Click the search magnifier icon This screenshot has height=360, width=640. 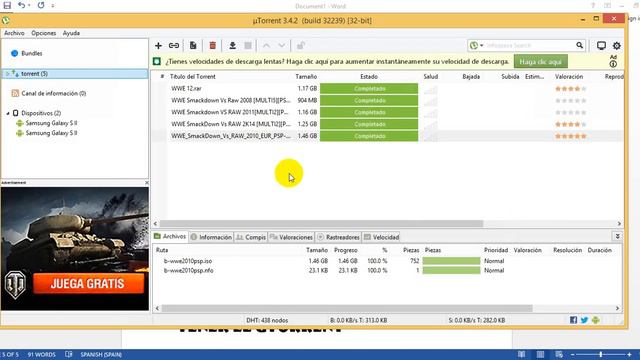[x=580, y=45]
